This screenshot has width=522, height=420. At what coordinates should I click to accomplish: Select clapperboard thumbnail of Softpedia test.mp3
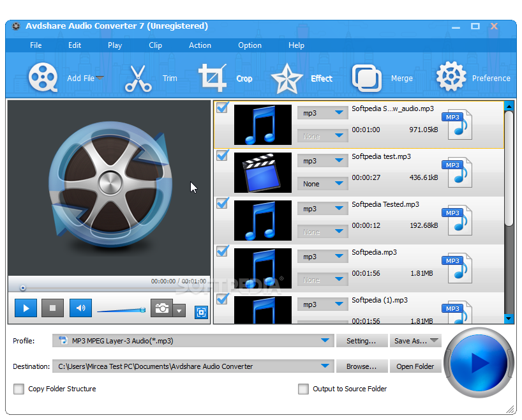[x=263, y=172]
